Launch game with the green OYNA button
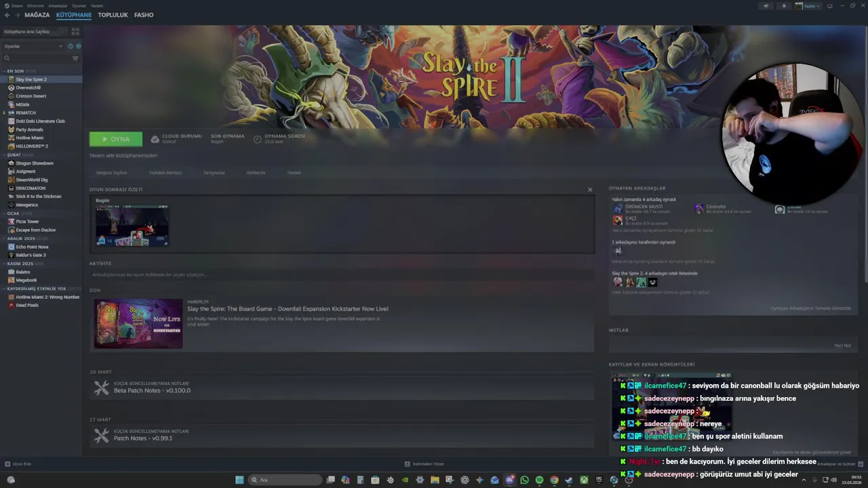This screenshot has width=868, height=488. tap(116, 139)
